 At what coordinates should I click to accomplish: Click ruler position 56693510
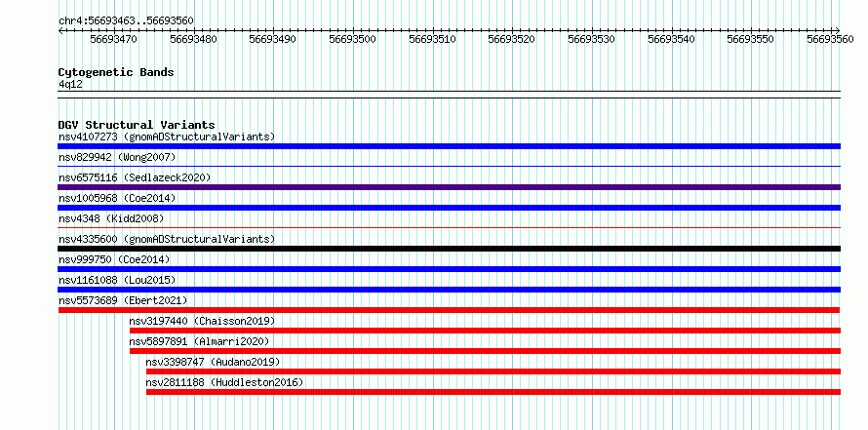[x=432, y=39]
